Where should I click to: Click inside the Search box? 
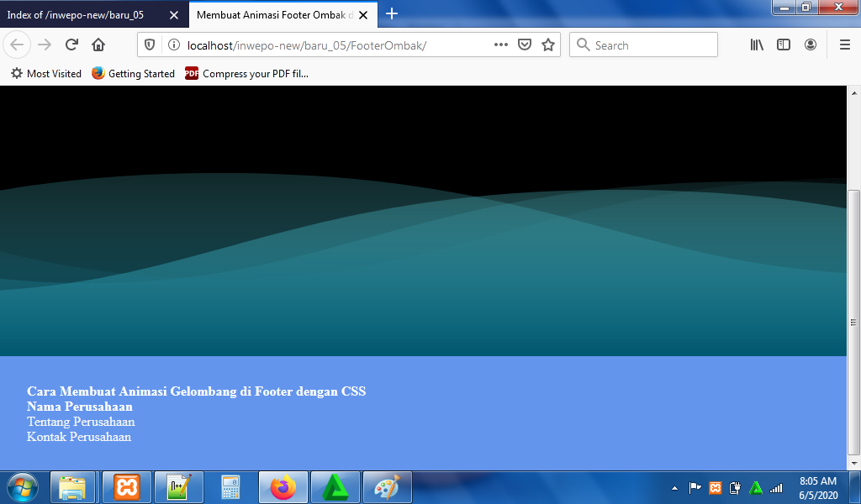[643, 45]
